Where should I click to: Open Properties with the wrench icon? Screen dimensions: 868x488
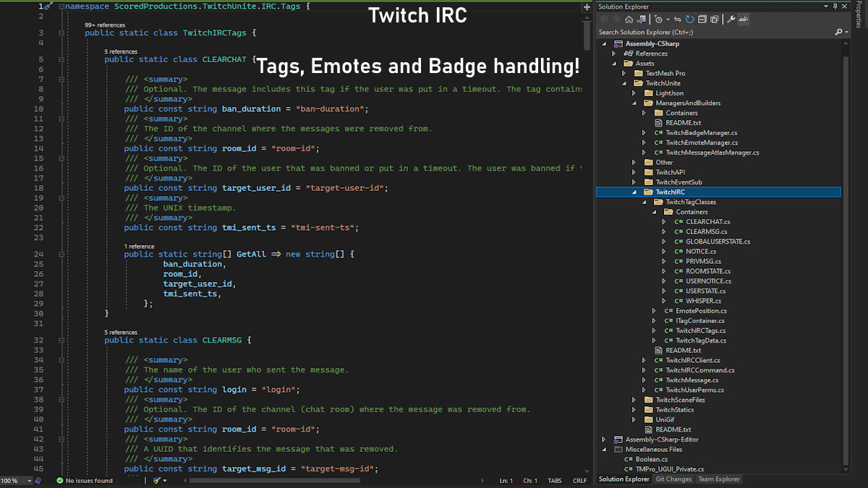731,20
